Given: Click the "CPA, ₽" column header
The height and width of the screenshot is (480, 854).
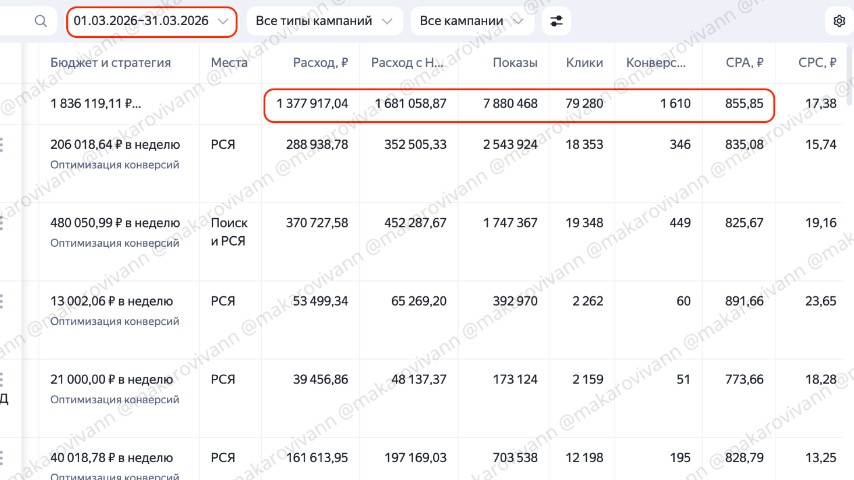Looking at the screenshot, I should pos(744,62).
